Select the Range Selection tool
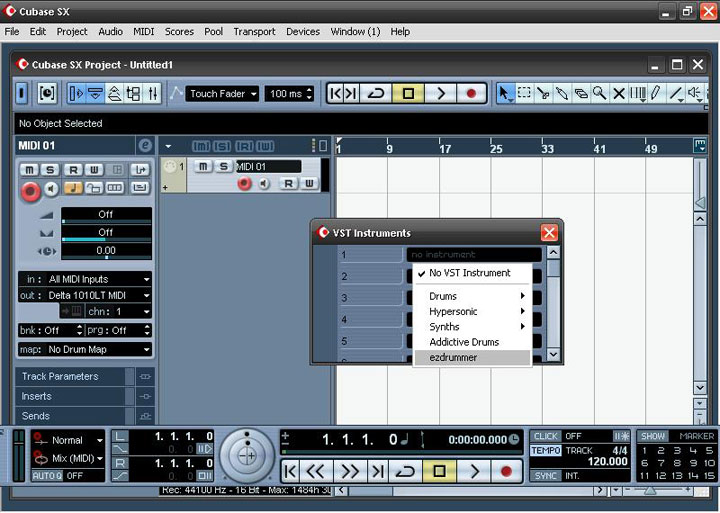The image size is (720, 513). click(x=524, y=94)
